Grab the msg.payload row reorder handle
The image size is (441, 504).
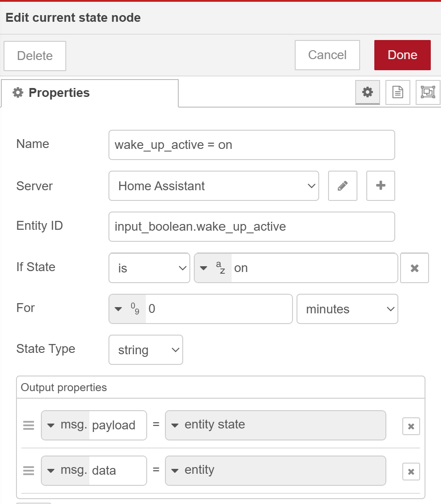click(x=28, y=425)
